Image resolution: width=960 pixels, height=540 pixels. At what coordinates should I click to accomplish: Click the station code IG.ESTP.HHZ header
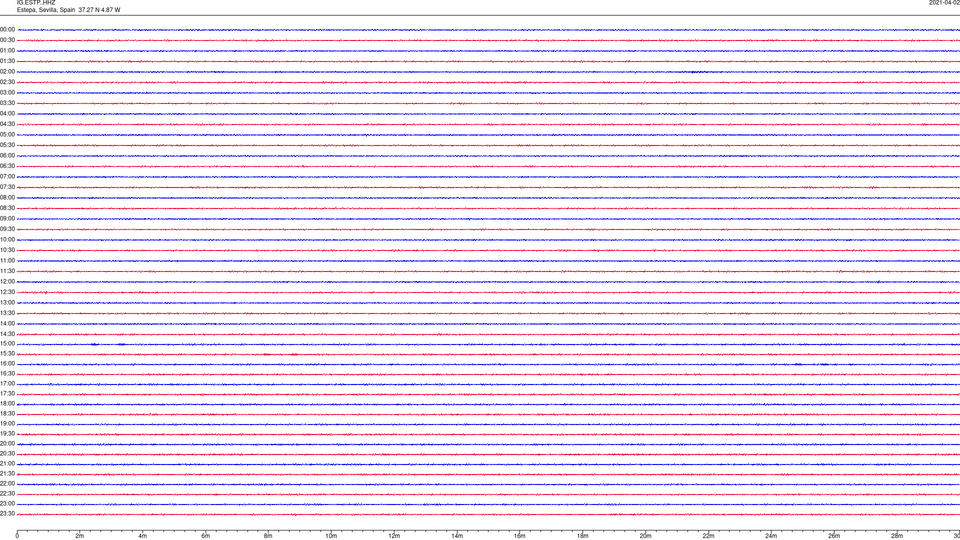tap(36, 3)
